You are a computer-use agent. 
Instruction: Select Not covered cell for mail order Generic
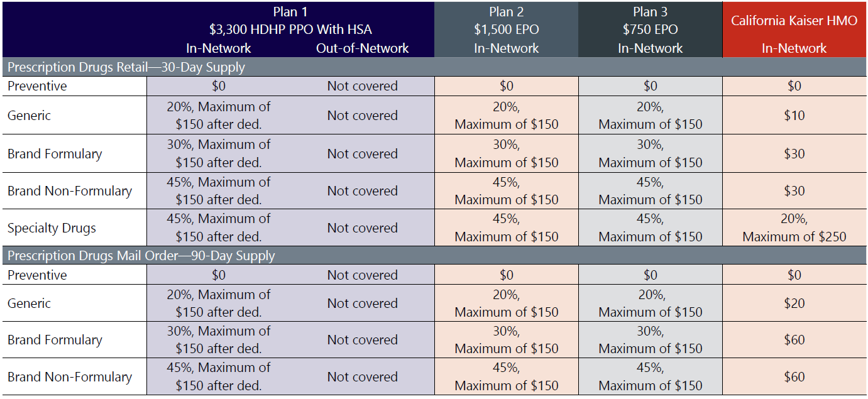(x=362, y=303)
